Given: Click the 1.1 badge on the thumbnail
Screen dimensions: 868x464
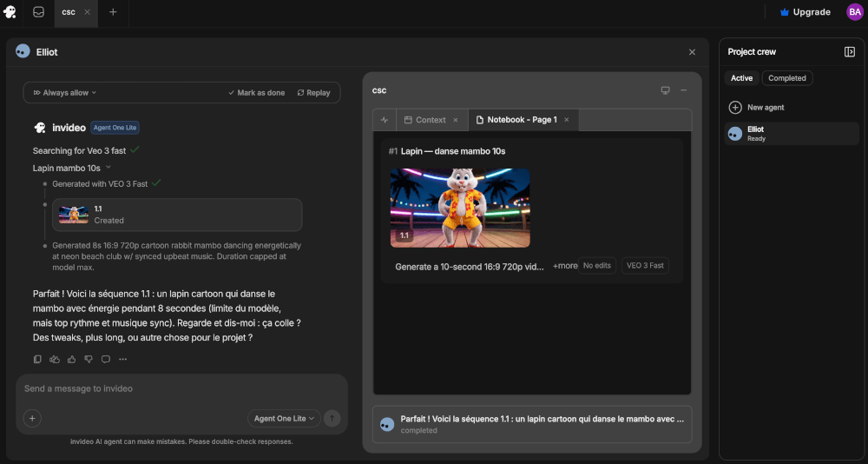Looking at the screenshot, I should (x=404, y=235).
